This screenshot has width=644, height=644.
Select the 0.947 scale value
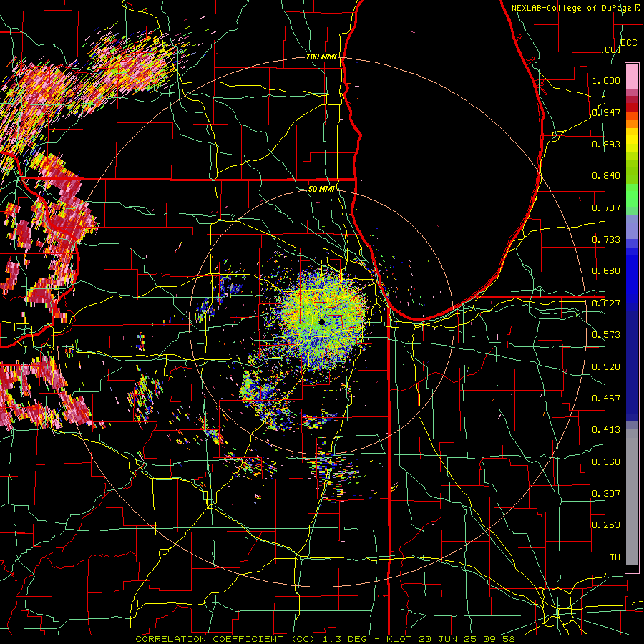(x=606, y=112)
